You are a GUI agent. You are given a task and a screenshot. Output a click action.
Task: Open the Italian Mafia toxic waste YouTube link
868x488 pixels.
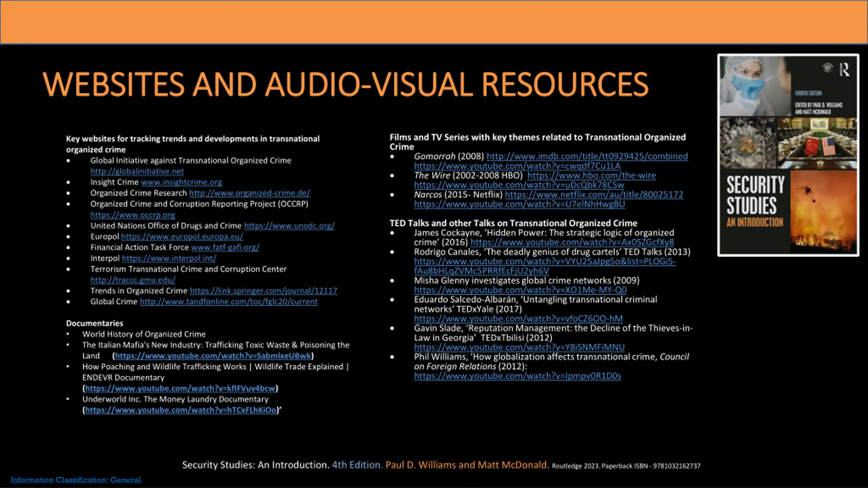[213, 356]
